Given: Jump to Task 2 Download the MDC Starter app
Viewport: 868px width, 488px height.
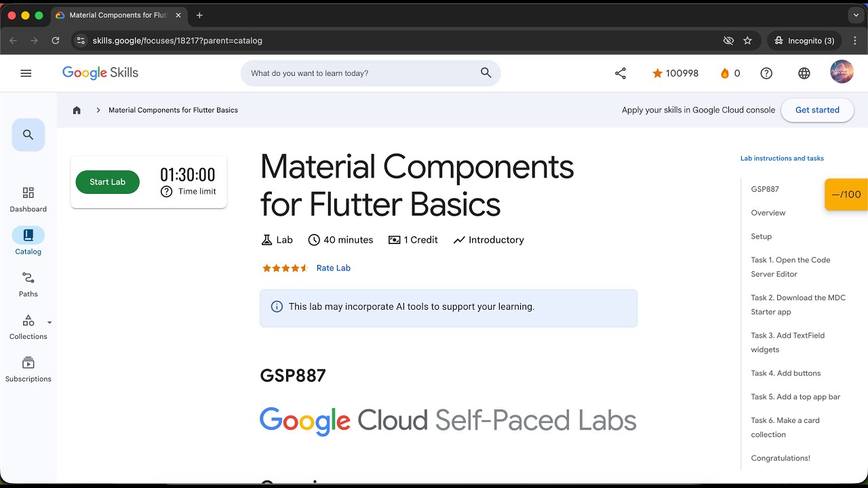Looking at the screenshot, I should (x=798, y=305).
